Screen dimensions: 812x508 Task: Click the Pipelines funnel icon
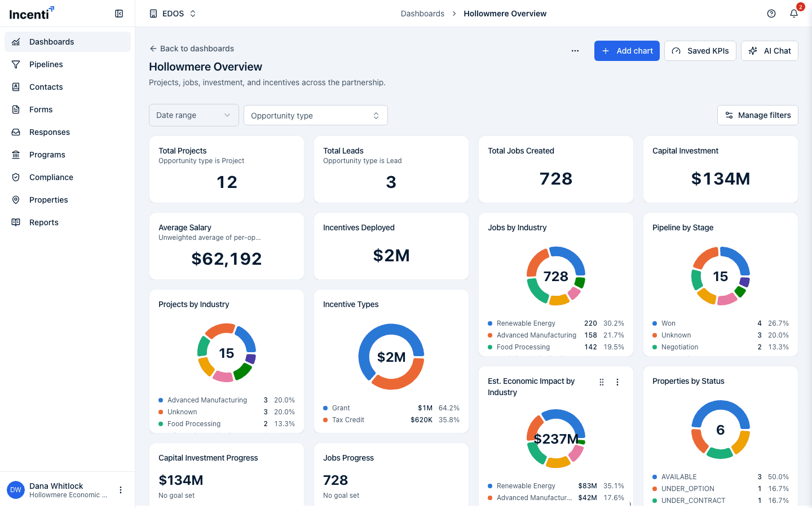(x=16, y=64)
